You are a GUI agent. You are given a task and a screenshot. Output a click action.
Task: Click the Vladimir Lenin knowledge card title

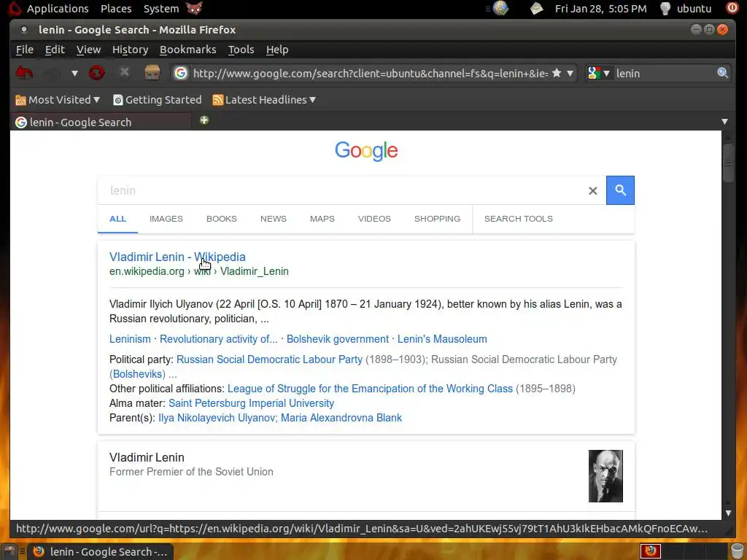click(147, 457)
